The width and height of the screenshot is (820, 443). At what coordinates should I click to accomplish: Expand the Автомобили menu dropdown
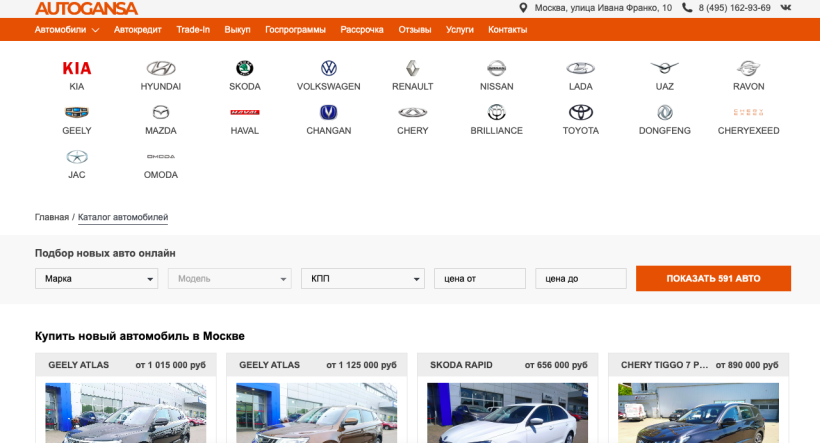click(66, 30)
